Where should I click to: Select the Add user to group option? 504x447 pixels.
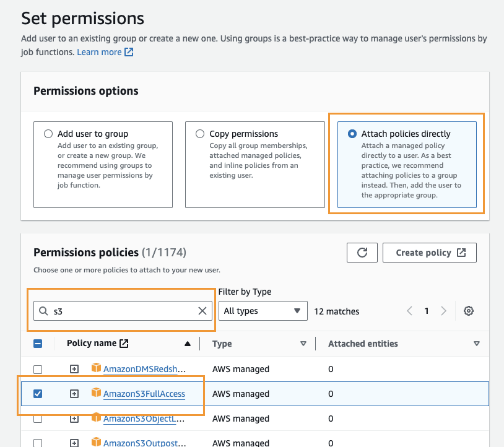coord(48,134)
